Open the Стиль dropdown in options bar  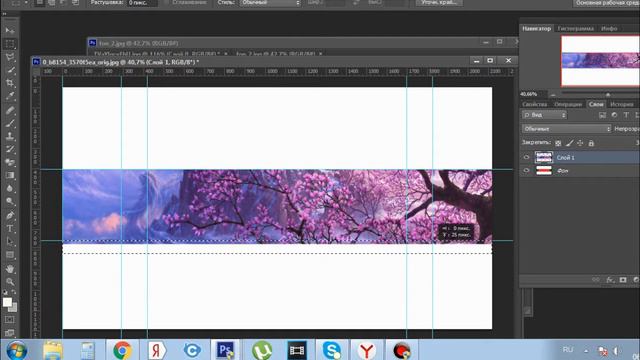click(270, 3)
